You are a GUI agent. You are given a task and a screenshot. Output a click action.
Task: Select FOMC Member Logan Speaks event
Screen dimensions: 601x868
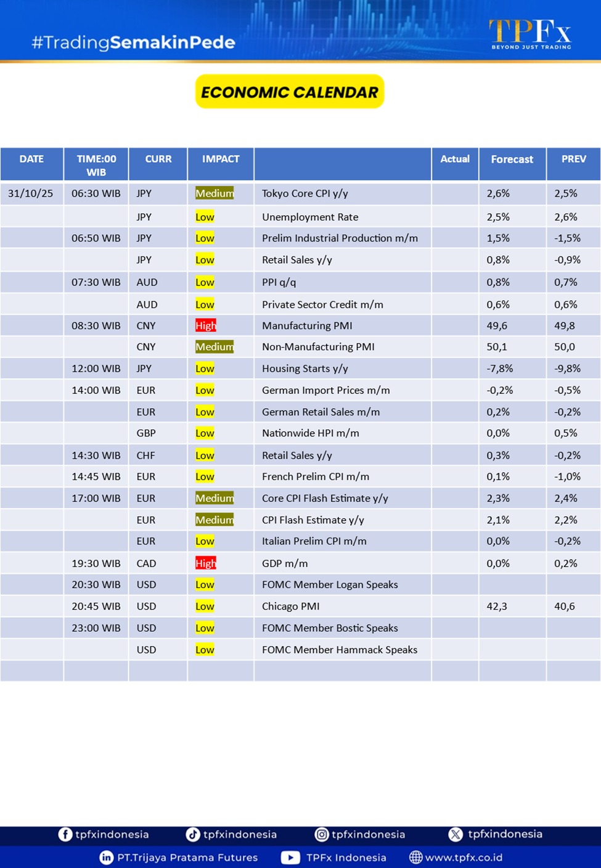point(330,584)
